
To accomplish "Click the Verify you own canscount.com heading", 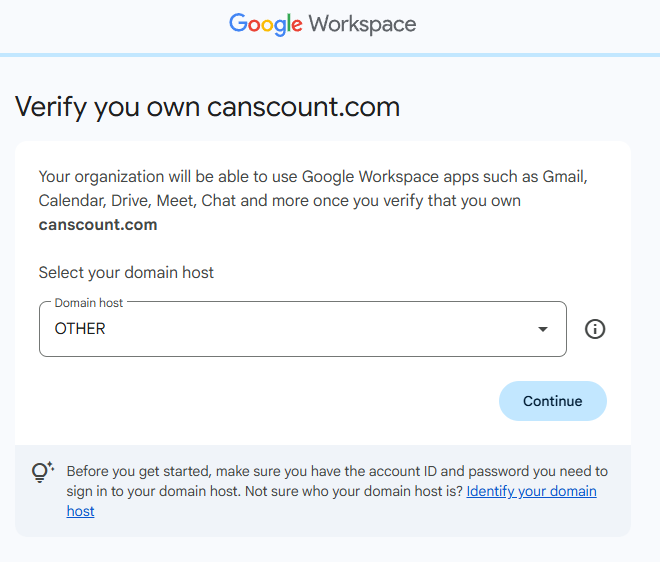I will click(x=208, y=107).
